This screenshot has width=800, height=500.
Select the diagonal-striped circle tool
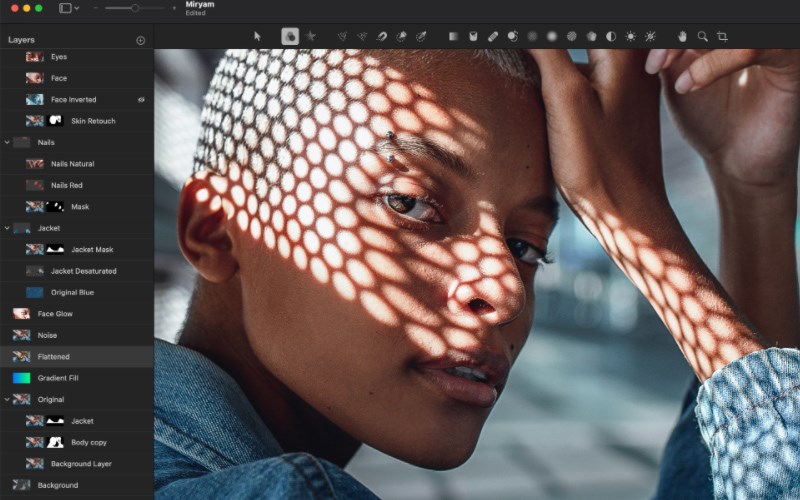[572, 36]
